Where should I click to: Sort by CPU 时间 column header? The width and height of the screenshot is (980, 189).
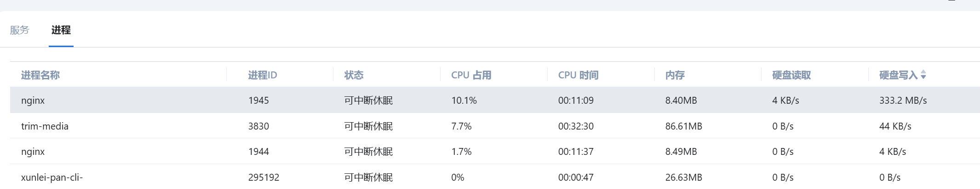coord(578,75)
